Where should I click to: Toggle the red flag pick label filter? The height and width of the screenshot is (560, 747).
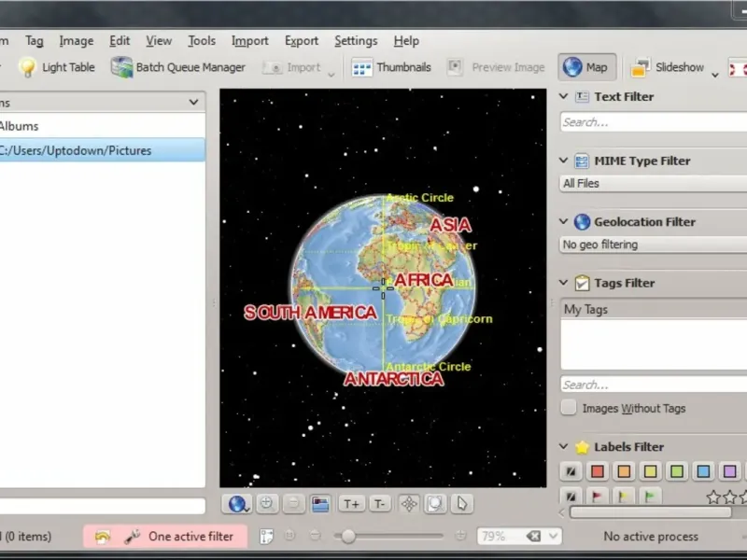click(596, 496)
